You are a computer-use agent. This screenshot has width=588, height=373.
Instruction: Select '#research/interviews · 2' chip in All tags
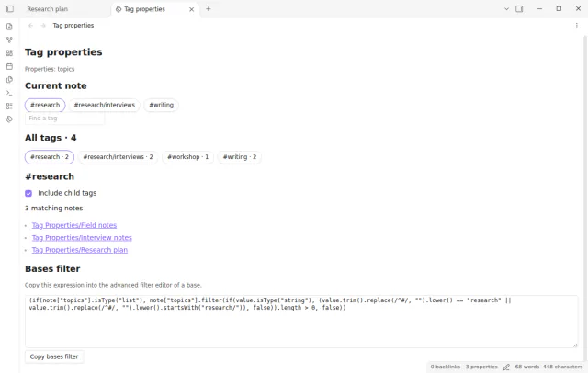pos(119,157)
